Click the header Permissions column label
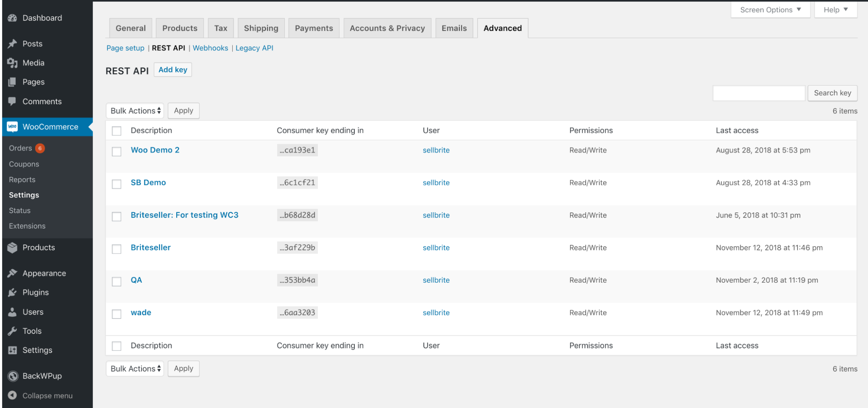The height and width of the screenshot is (408, 868). point(591,131)
